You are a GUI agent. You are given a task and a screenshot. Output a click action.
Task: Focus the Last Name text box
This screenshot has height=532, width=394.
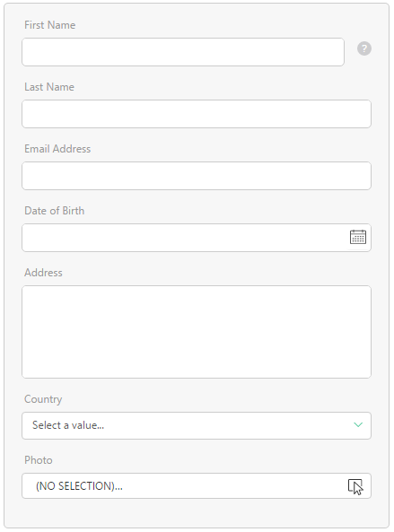click(197, 114)
